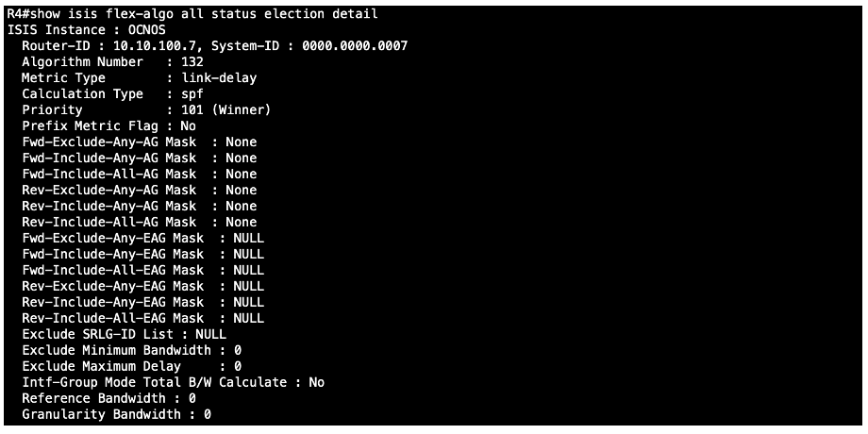Viewport: 868px width, 434px height.
Task: Click the Exclude Maximum Delay line
Action: pyautogui.click(x=132, y=366)
